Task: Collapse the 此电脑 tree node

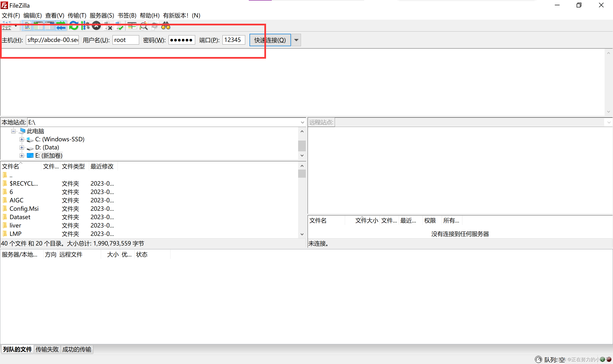Action: click(13, 131)
